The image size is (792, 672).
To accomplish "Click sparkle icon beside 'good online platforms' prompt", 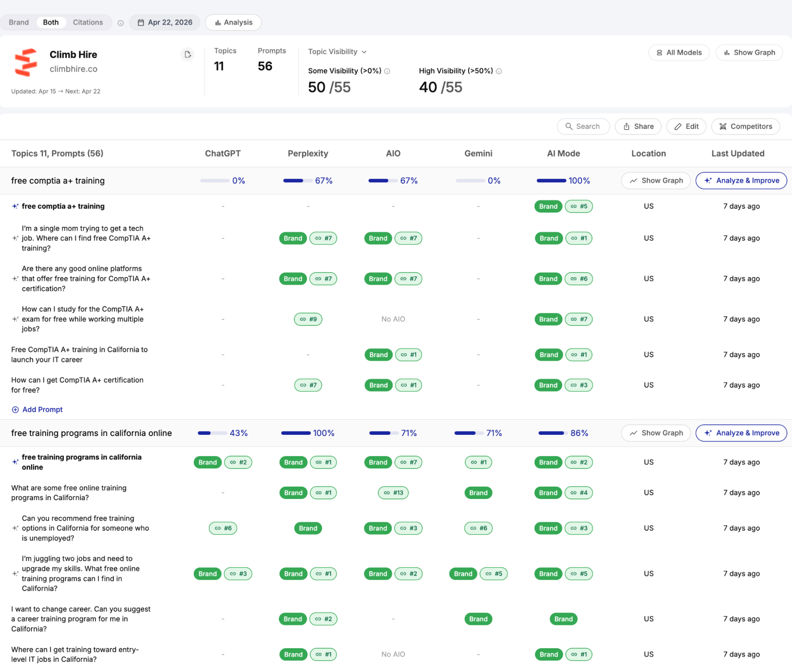I will pos(15,279).
